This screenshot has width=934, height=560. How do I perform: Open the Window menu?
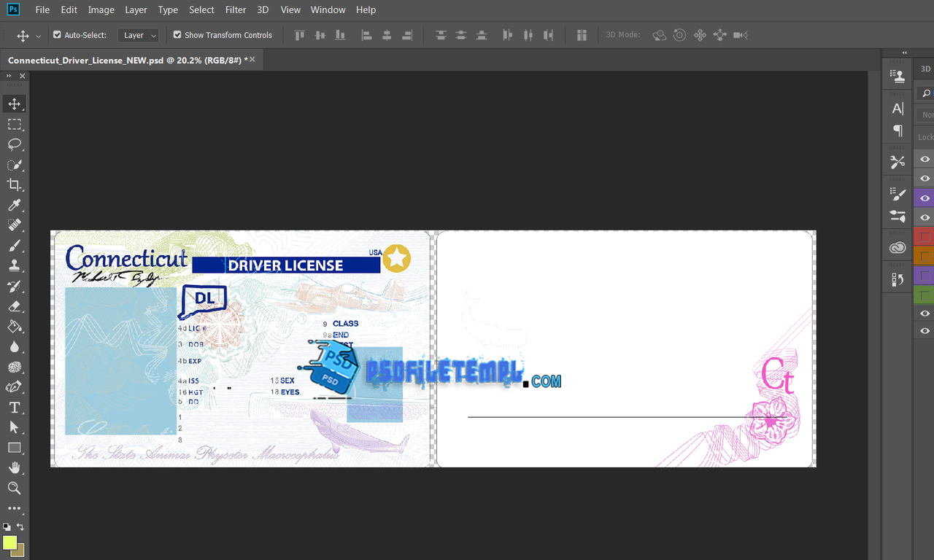pyautogui.click(x=328, y=9)
